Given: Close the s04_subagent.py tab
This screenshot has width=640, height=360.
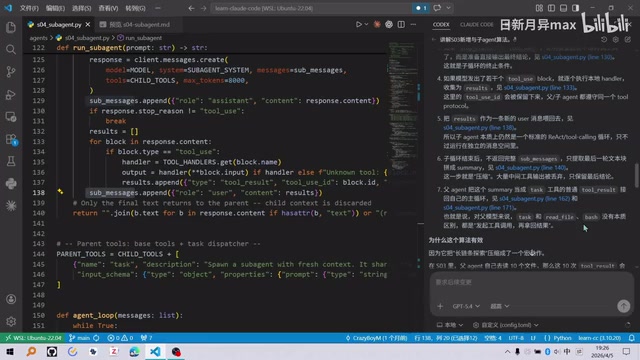Looking at the screenshot, I should [88, 24].
